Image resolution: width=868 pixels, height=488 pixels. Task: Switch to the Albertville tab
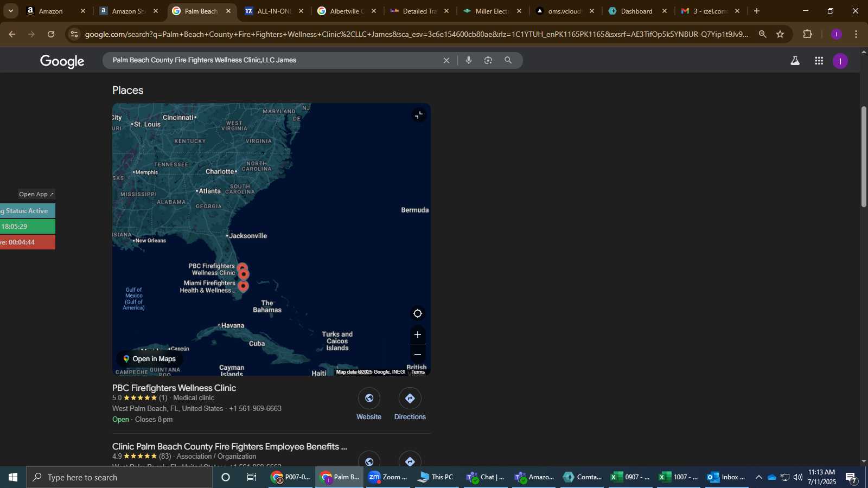(x=347, y=11)
